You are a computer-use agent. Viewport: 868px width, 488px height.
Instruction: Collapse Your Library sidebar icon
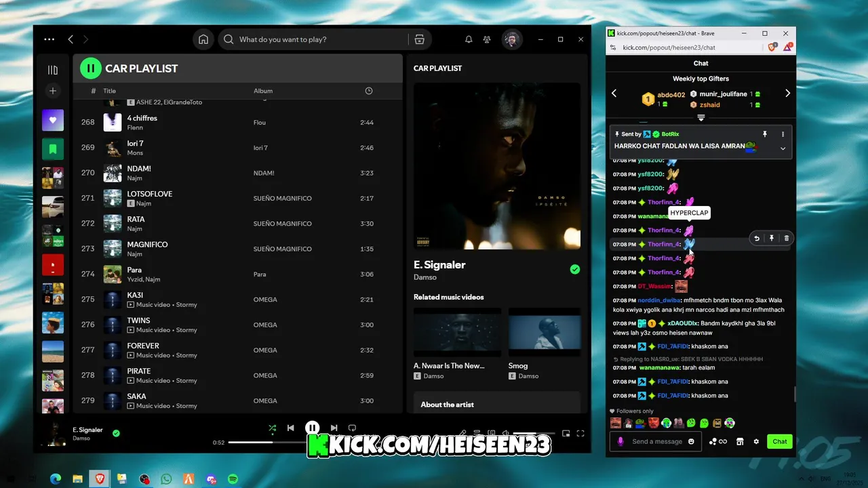point(53,70)
